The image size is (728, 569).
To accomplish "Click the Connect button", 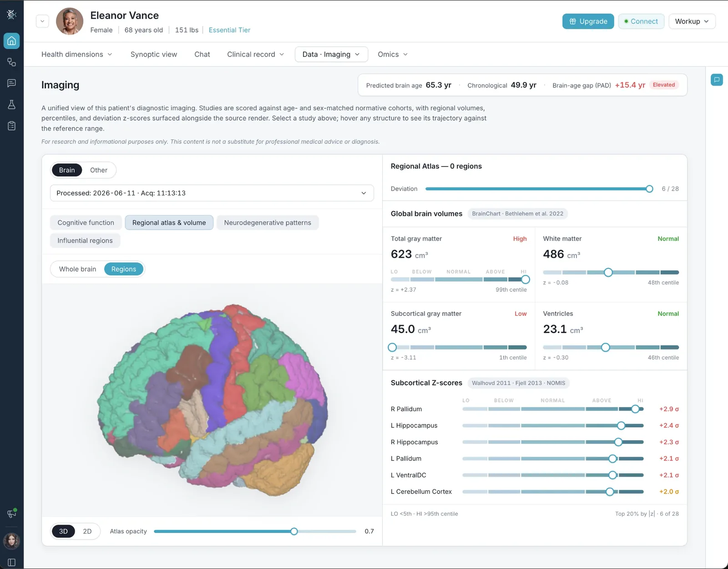I will point(641,21).
